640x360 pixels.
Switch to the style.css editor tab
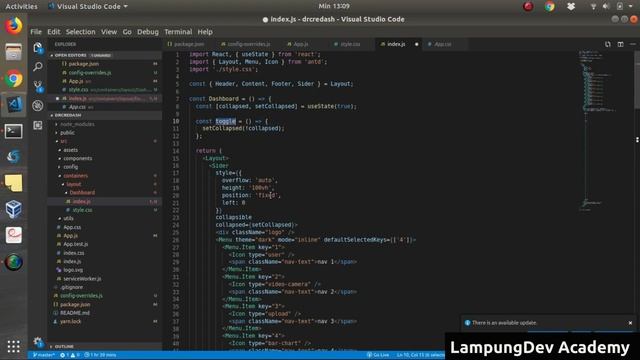tap(349, 44)
